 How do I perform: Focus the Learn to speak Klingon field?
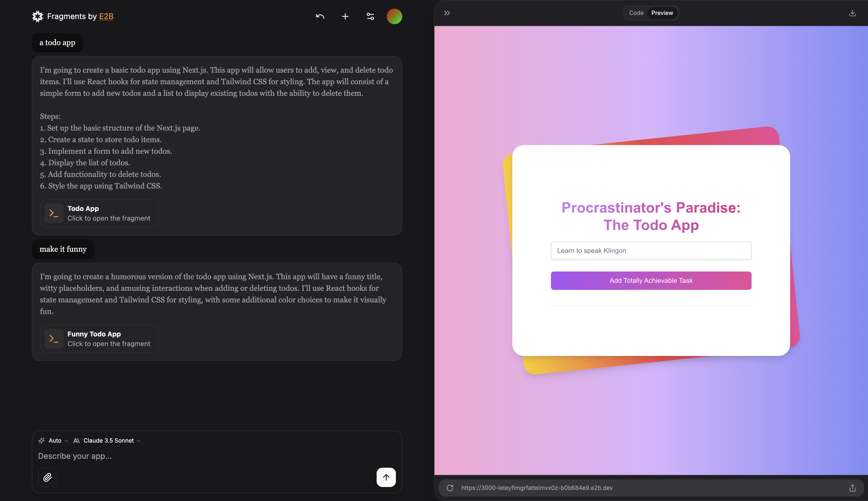(651, 250)
